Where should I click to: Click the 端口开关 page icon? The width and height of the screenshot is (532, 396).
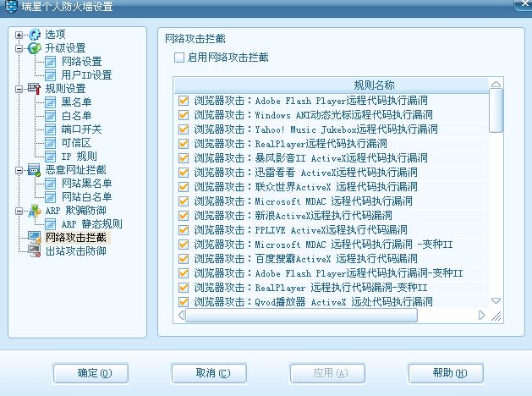pyautogui.click(x=50, y=129)
